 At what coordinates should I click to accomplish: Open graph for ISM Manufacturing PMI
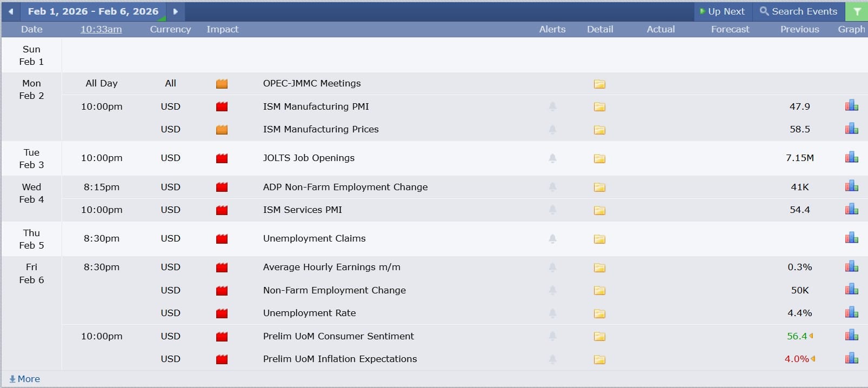click(x=851, y=106)
